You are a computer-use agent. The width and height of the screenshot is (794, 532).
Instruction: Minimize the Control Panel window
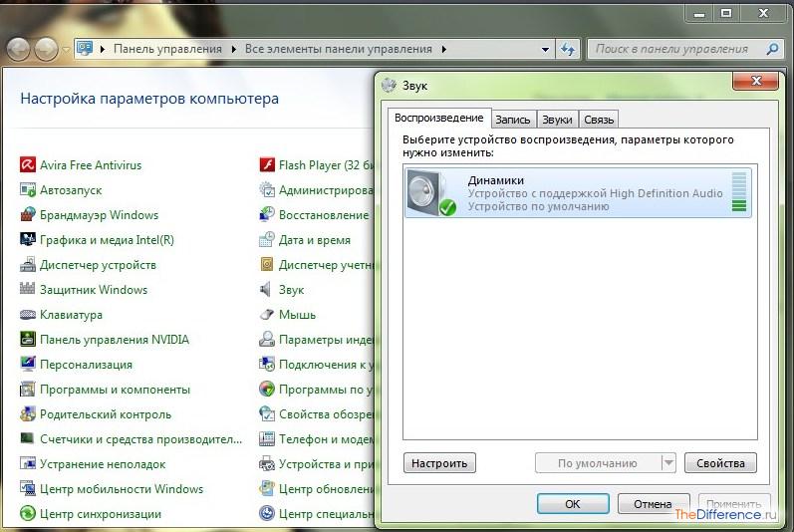pyautogui.click(x=699, y=13)
